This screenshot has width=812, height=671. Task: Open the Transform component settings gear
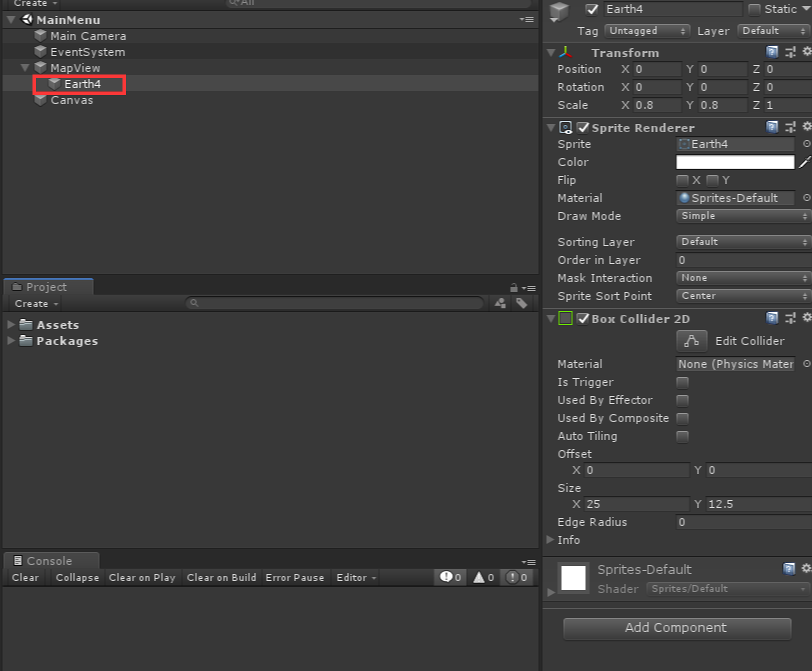click(807, 51)
